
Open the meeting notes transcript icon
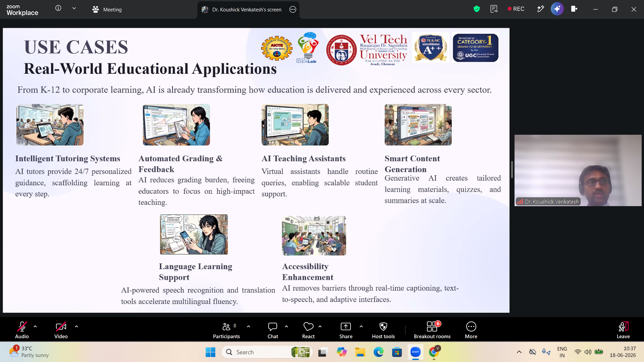pos(494,9)
